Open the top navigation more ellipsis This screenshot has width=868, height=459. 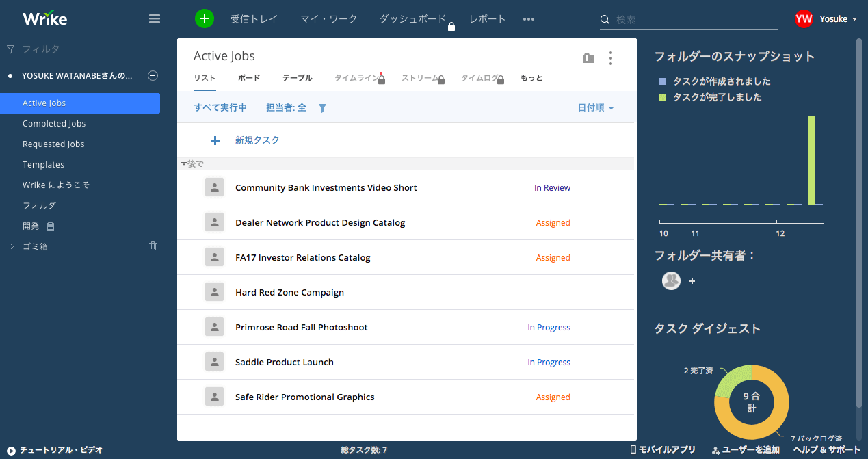(529, 19)
